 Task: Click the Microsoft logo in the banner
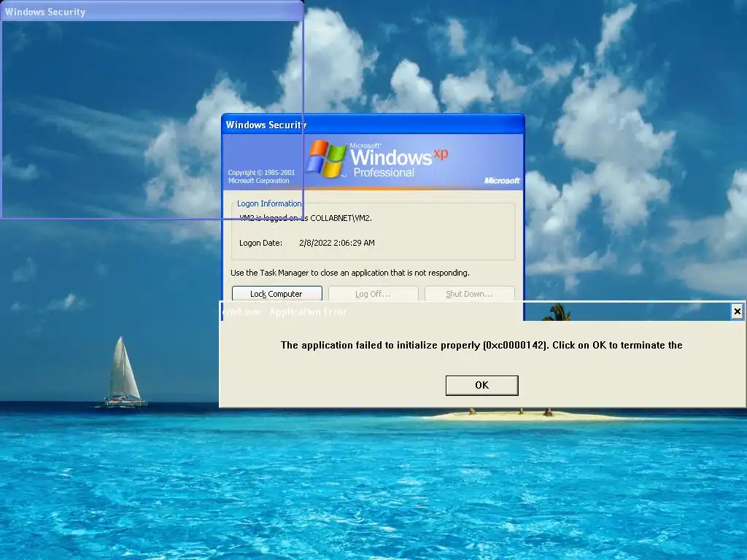coord(502,181)
